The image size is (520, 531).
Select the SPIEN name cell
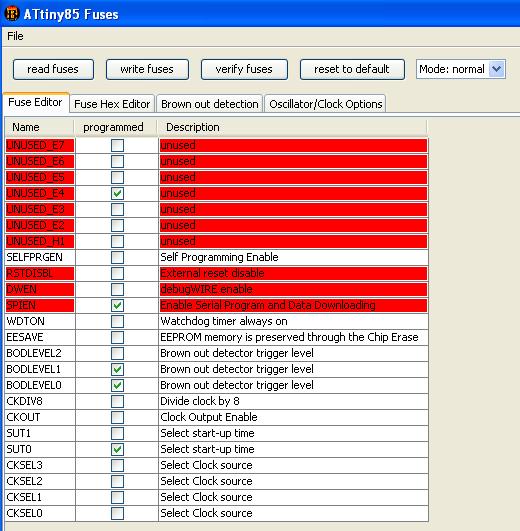click(40, 305)
